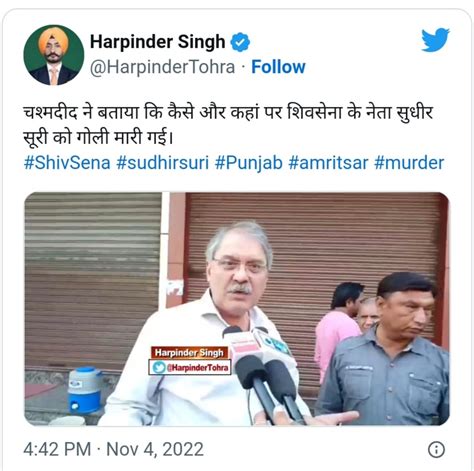Click the 4:42 PM Nov 4, 2022 timestamp
Viewport: 474px width, 471px height.
pyautogui.click(x=113, y=449)
